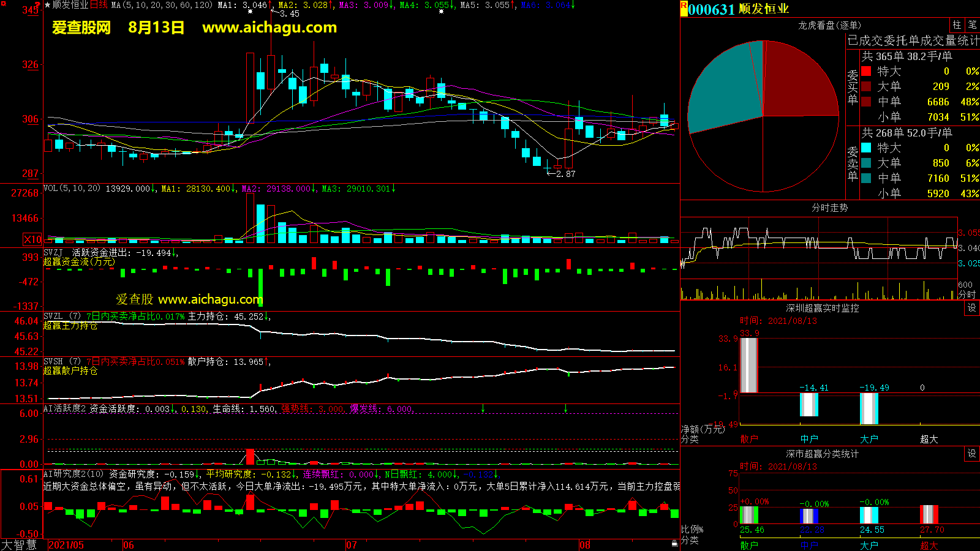
Task: Click the ×10 volume scale box
Action: tap(32, 239)
